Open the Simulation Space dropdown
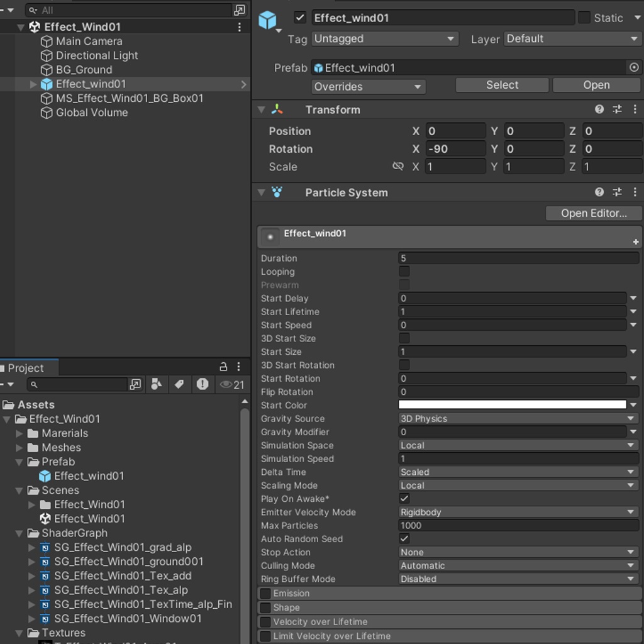Screen dimensions: 644x644 click(517, 445)
